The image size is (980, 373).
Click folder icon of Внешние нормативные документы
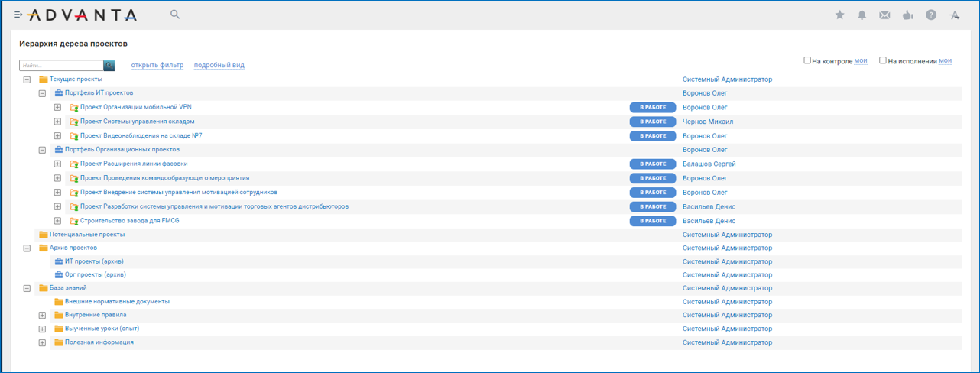[x=59, y=302]
